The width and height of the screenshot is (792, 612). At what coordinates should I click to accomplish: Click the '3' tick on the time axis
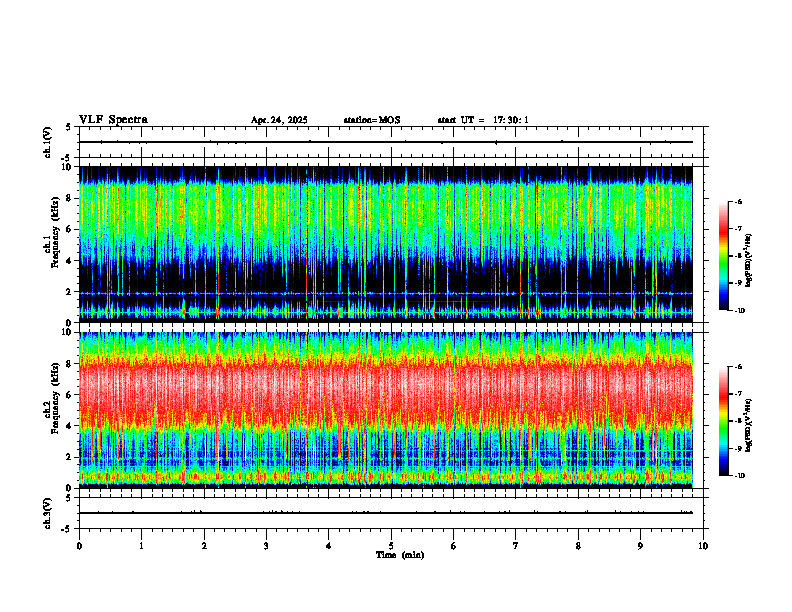pyautogui.click(x=266, y=546)
